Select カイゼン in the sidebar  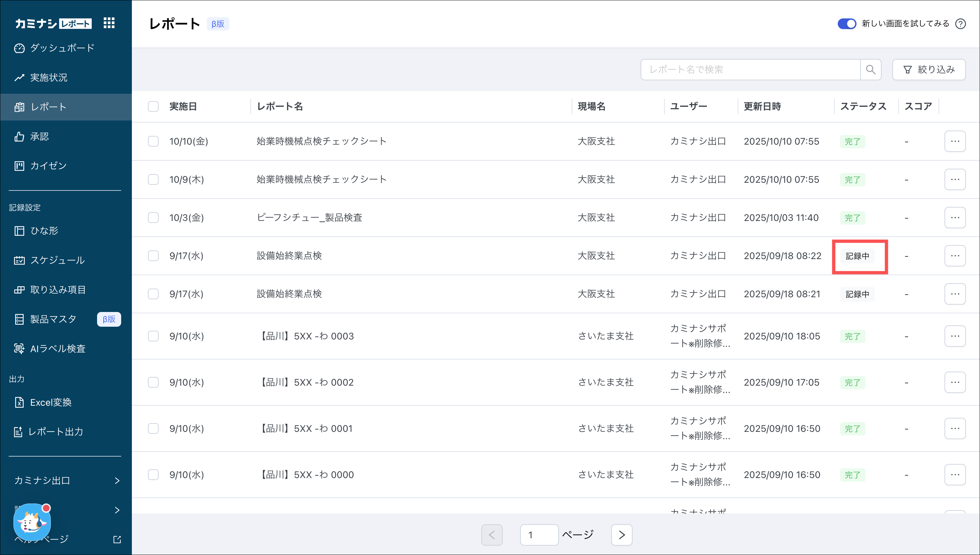[48, 166]
